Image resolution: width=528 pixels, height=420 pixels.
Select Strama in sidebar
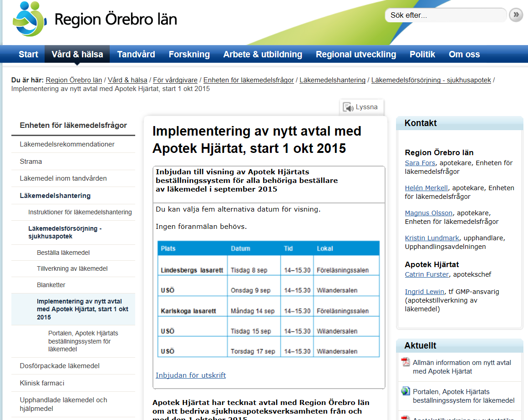[x=30, y=161]
